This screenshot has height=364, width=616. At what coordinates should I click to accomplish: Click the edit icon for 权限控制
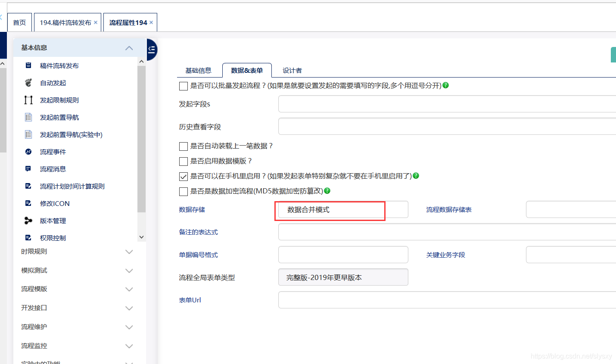(x=28, y=238)
